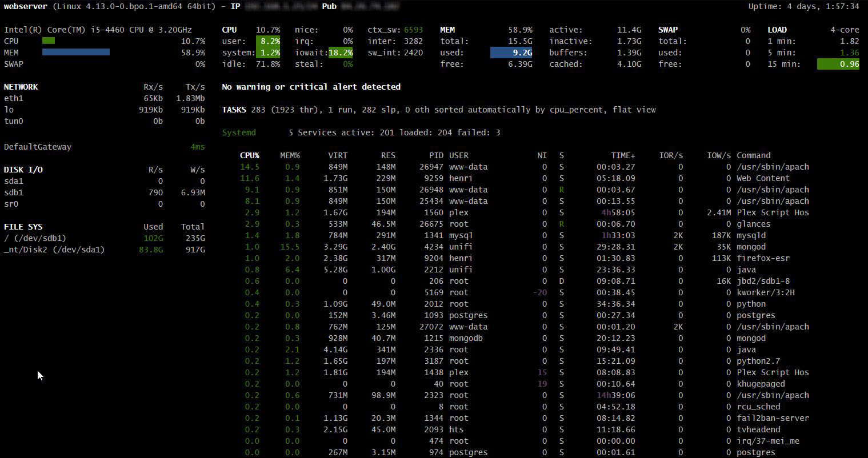This screenshot has height=458, width=868.
Task: Click the no warning or critical alert message
Action: click(311, 87)
